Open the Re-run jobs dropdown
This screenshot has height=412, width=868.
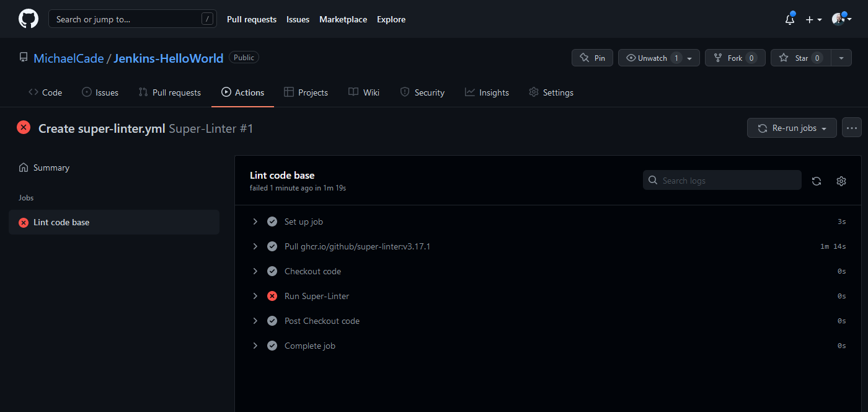pyautogui.click(x=792, y=128)
